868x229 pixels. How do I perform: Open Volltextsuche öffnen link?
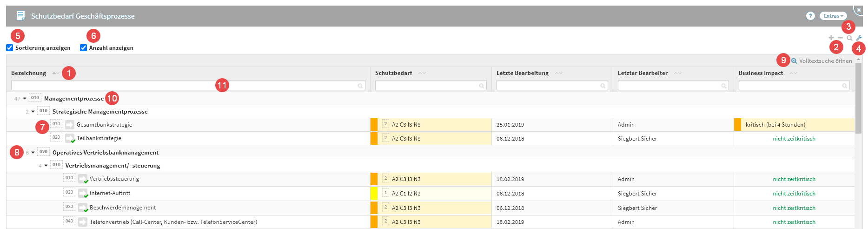(825, 61)
